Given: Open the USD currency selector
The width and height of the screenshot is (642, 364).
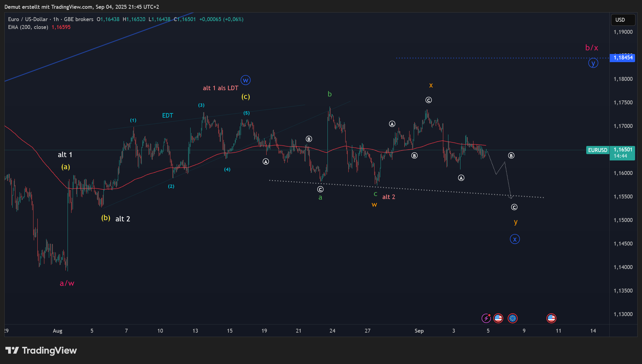Looking at the screenshot, I should coord(623,20).
